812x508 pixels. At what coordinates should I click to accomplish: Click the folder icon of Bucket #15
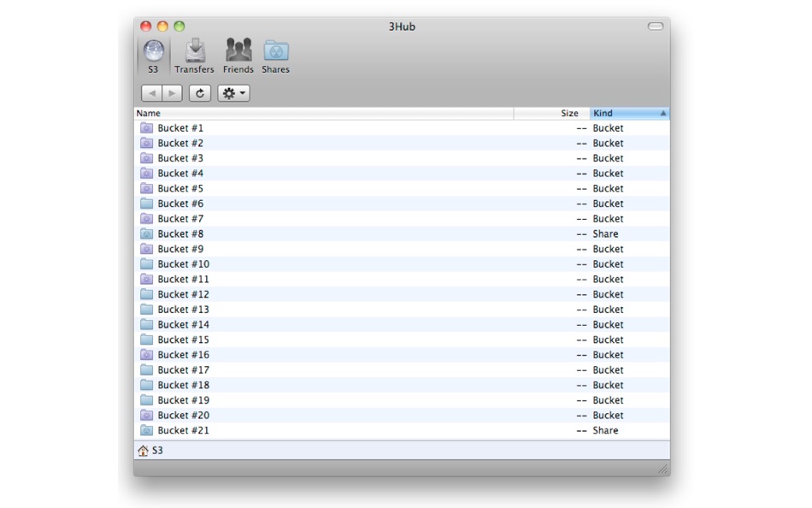[146, 339]
